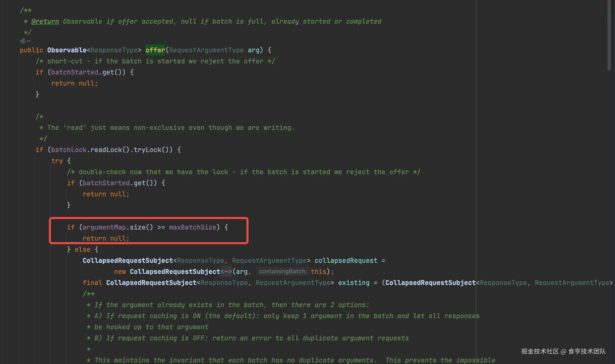
Task: Click the else keyword after the boxed block
Action: pos(82,249)
